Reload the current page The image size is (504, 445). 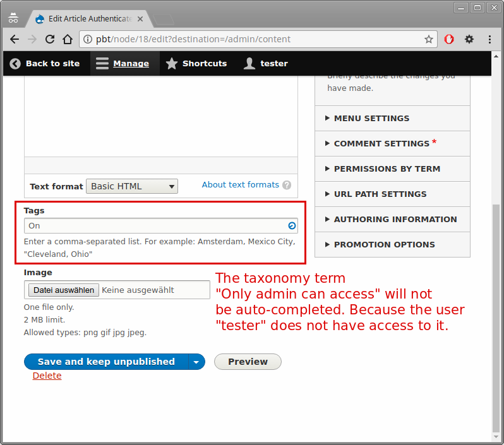[50, 39]
